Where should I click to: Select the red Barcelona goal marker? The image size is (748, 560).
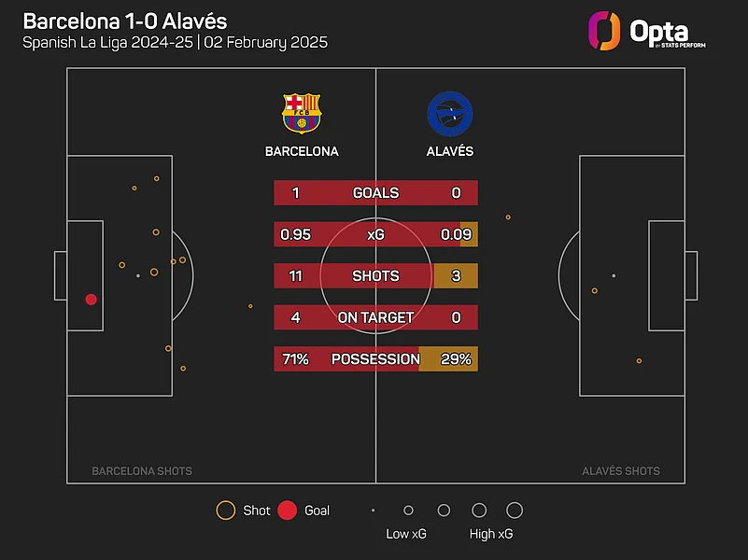click(92, 300)
